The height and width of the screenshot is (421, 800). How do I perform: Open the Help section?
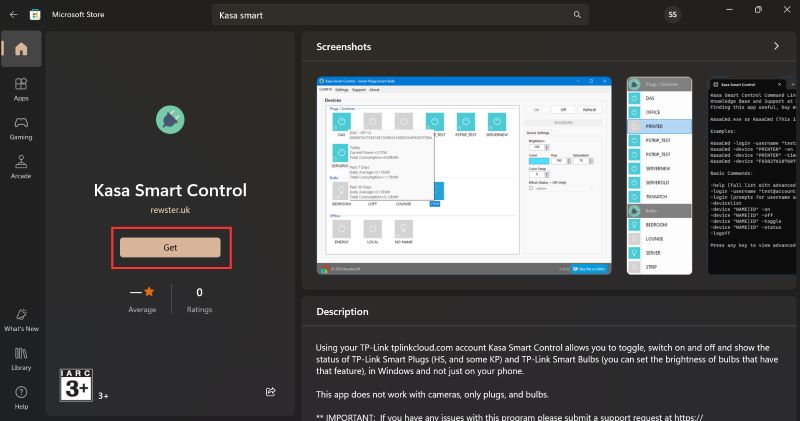click(21, 398)
